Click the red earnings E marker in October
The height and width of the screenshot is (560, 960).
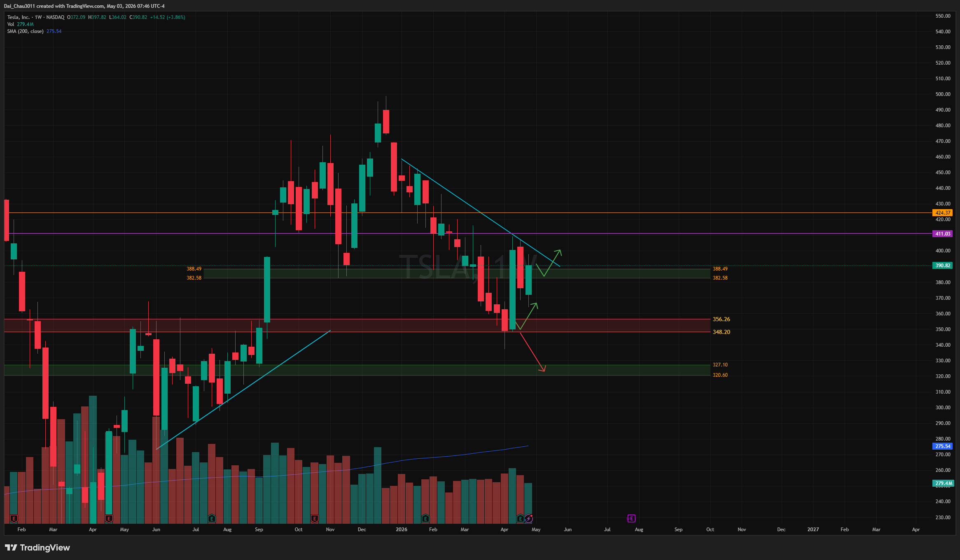[315, 518]
